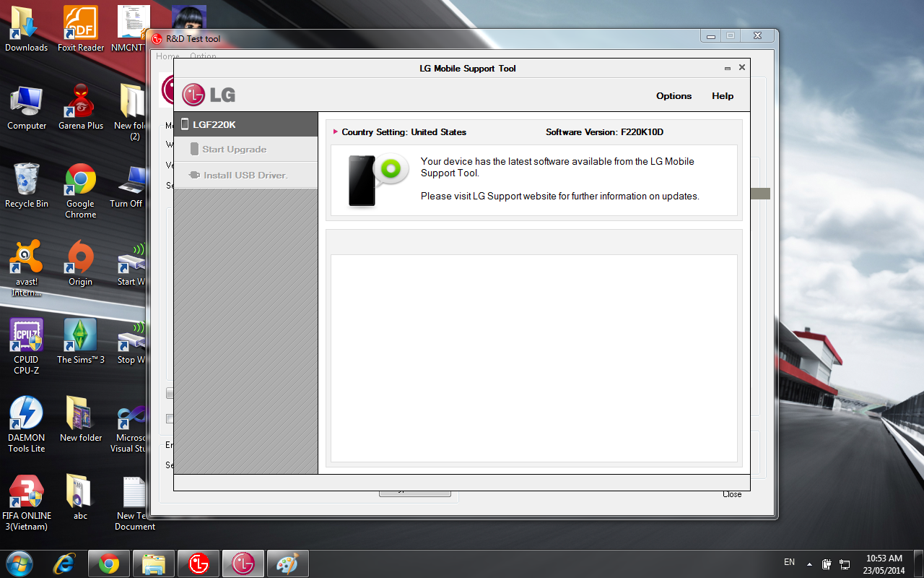Click the Install USB Driver button
The width and height of the screenshot is (924, 578).
(x=245, y=175)
